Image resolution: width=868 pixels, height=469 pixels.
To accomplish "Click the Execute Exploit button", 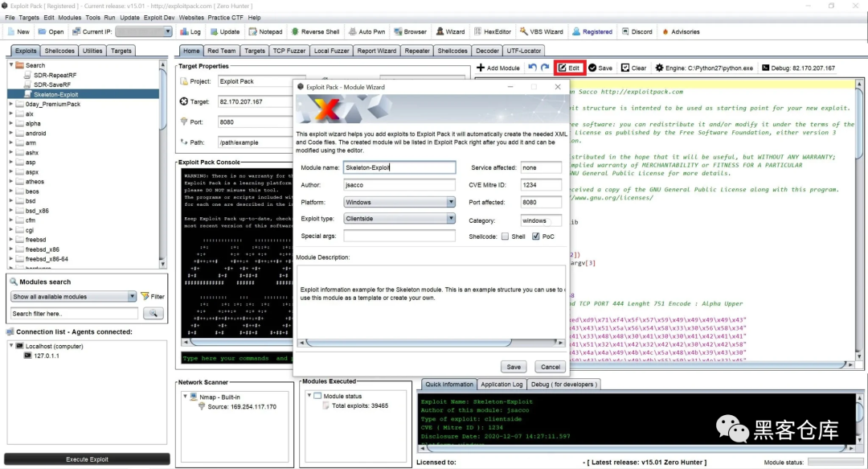I will pos(87,459).
